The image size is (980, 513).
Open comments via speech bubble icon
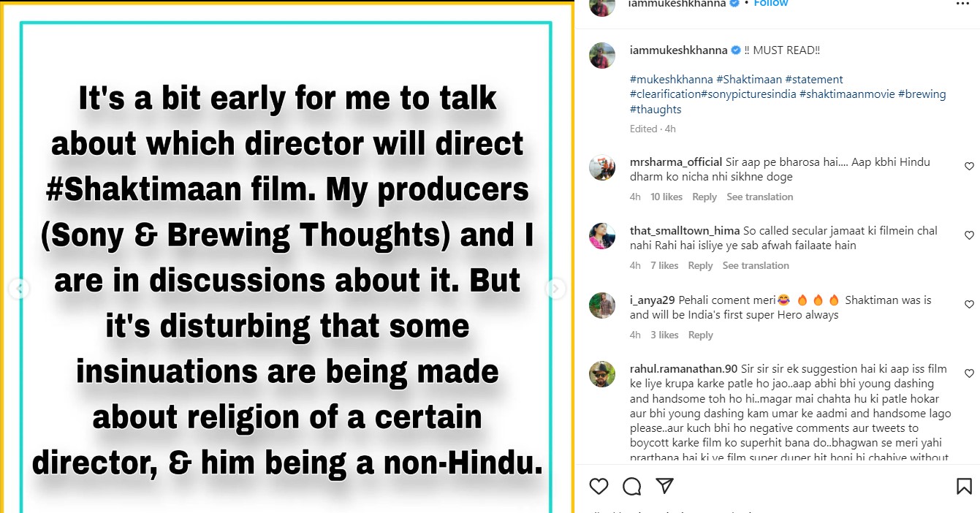click(631, 486)
